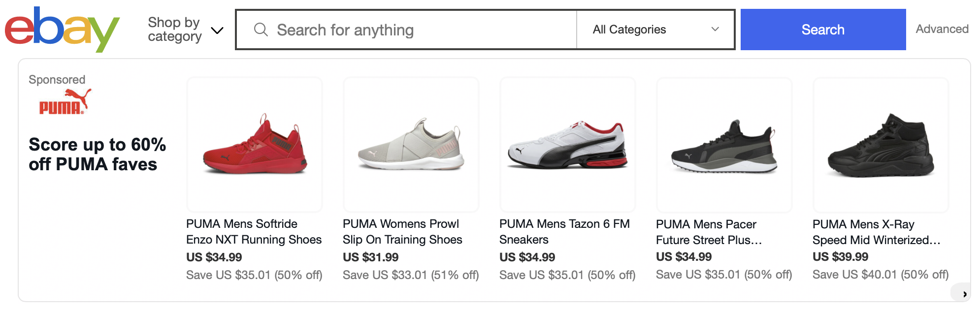Expand the Shop by category menu
The width and height of the screenshot is (980, 311).
185,30
